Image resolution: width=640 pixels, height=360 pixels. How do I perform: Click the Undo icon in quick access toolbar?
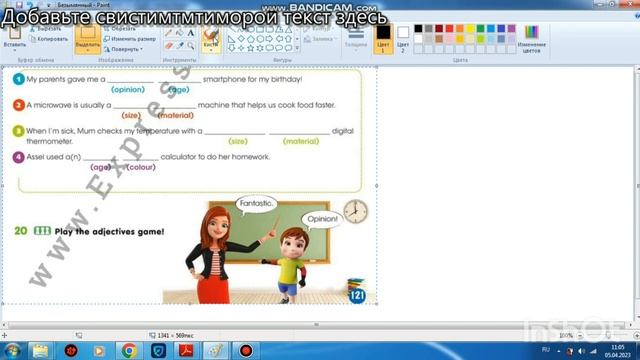click(x=30, y=5)
